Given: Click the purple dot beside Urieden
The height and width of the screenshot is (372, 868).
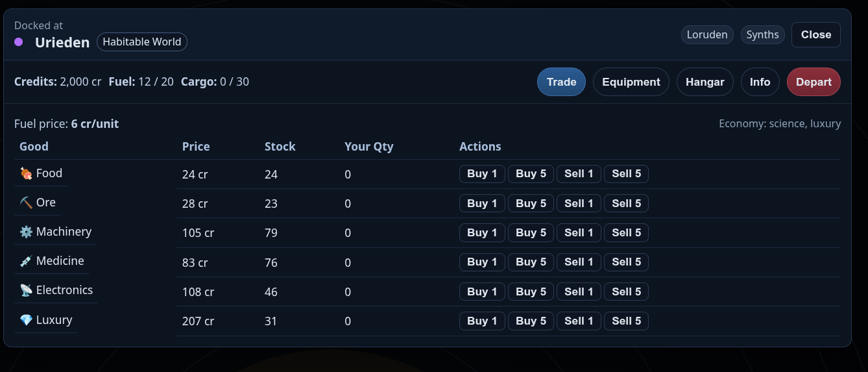Looking at the screenshot, I should click(19, 42).
